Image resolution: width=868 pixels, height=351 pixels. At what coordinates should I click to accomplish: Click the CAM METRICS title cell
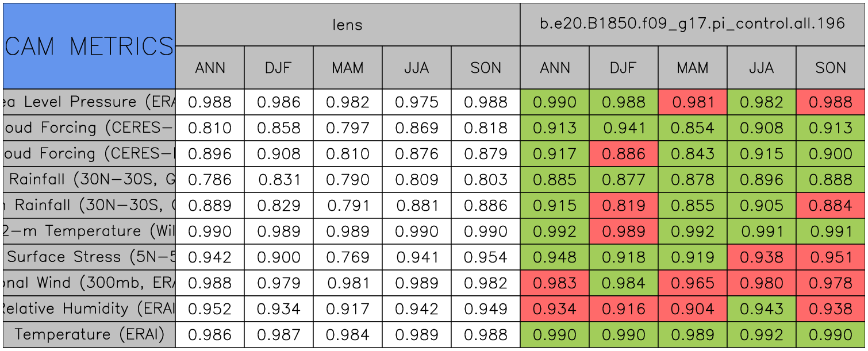pos(89,46)
